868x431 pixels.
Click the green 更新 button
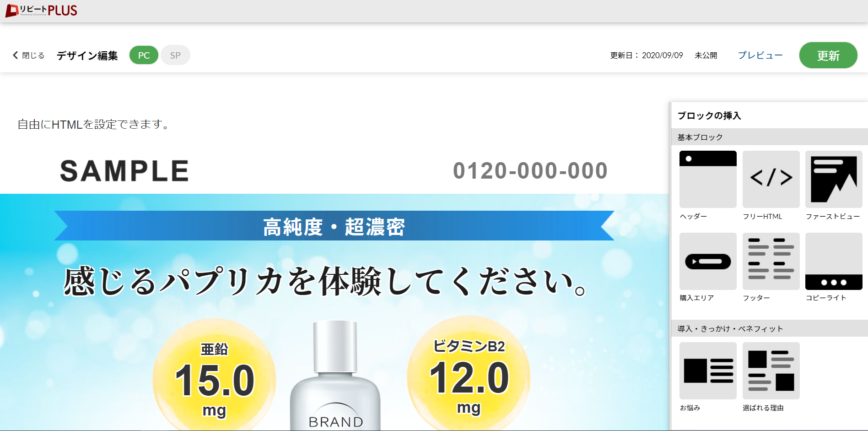pos(828,55)
